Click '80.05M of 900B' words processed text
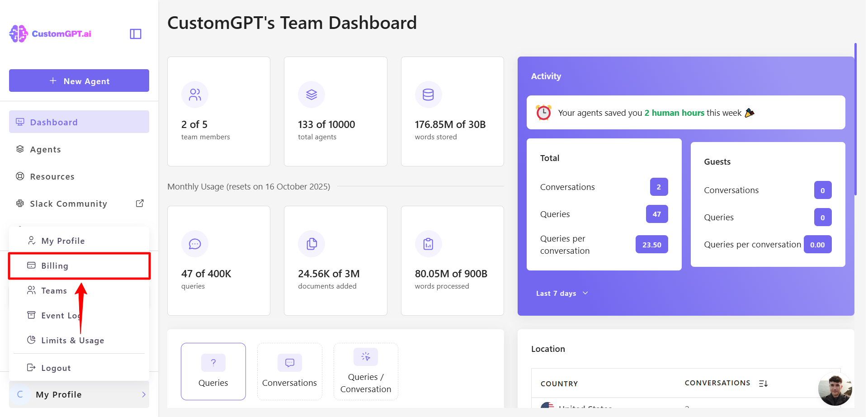 tap(451, 274)
